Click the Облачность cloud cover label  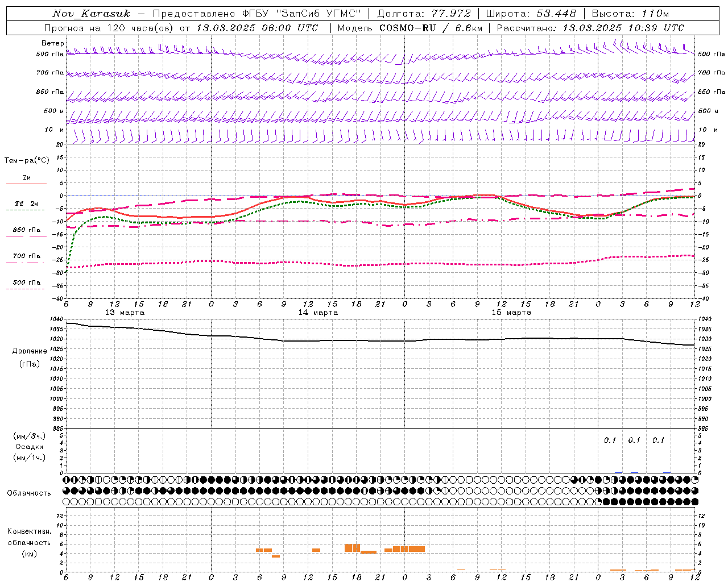click(x=29, y=493)
